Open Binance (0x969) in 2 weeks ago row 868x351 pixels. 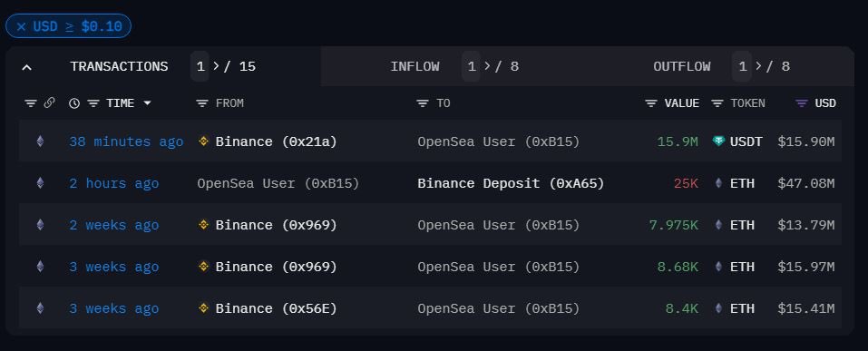[277, 225]
